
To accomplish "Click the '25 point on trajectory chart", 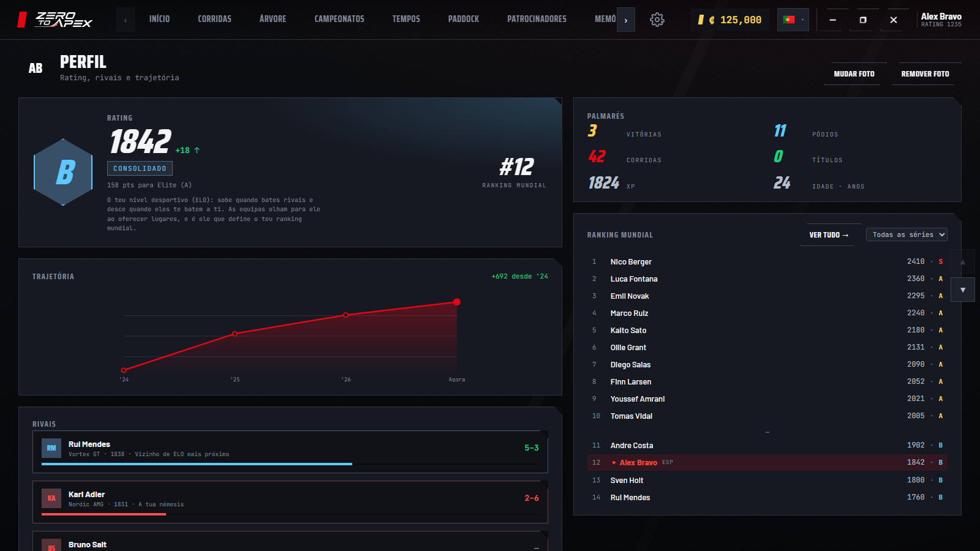I will click(x=235, y=334).
